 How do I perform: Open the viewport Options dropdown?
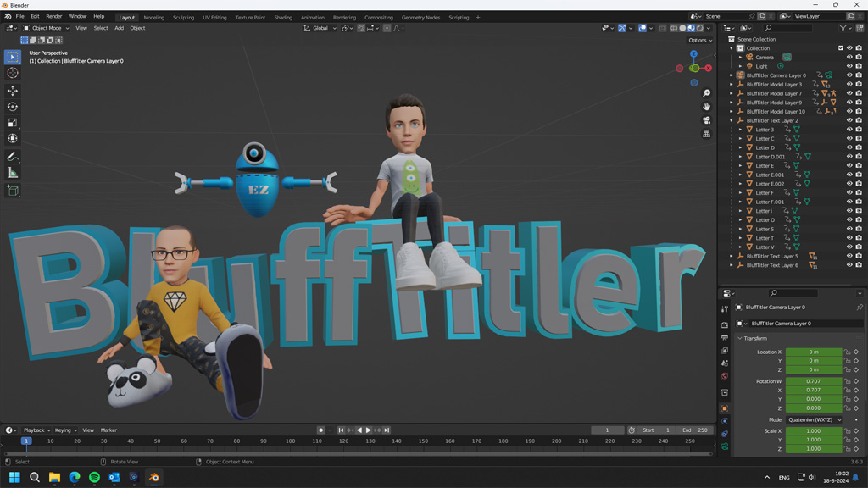click(x=699, y=41)
